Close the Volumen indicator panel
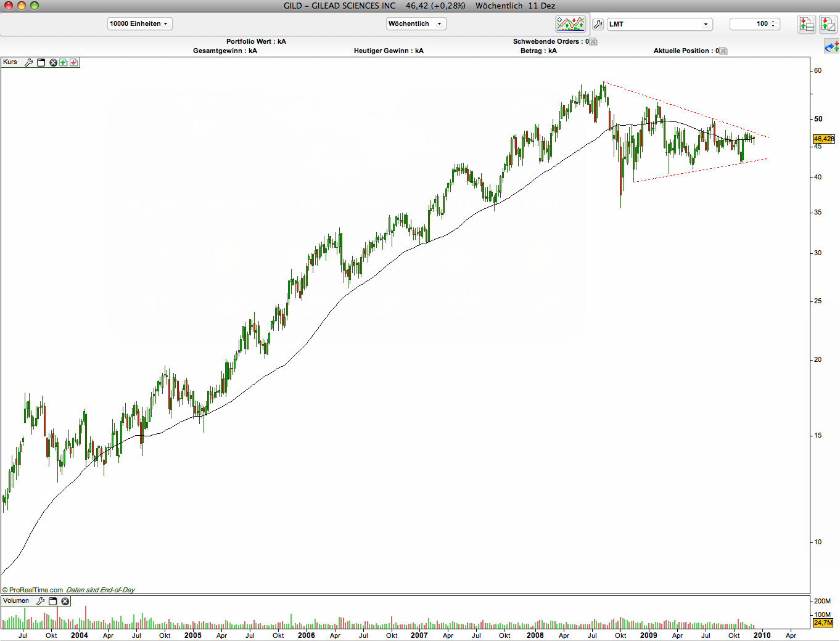Viewport: 840px width, 641px height. point(65,601)
